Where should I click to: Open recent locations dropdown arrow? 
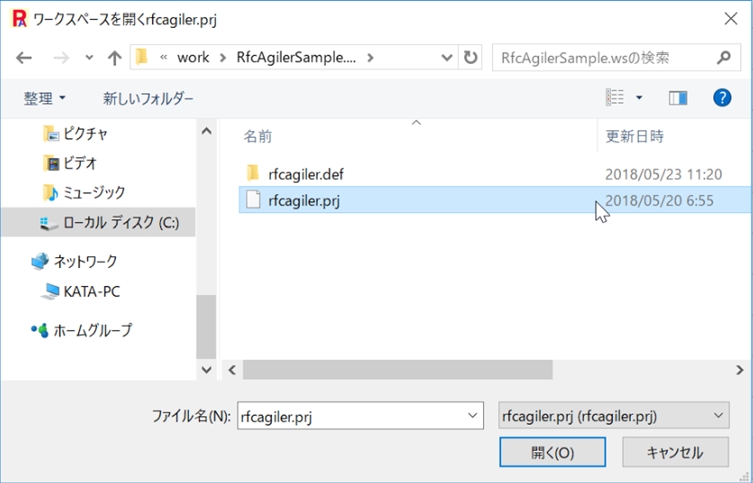coord(89,58)
